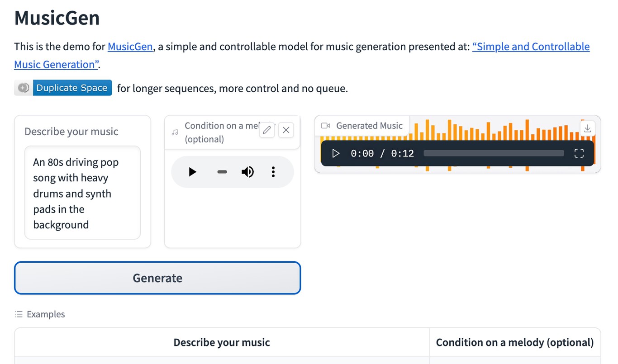
Task: Open the Simple and Controllable Music Generation link
Action: click(x=531, y=47)
